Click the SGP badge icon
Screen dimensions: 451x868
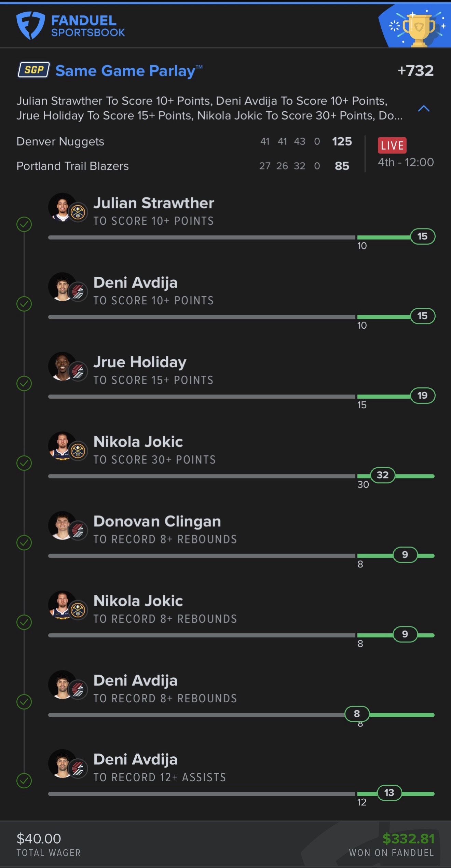(34, 70)
